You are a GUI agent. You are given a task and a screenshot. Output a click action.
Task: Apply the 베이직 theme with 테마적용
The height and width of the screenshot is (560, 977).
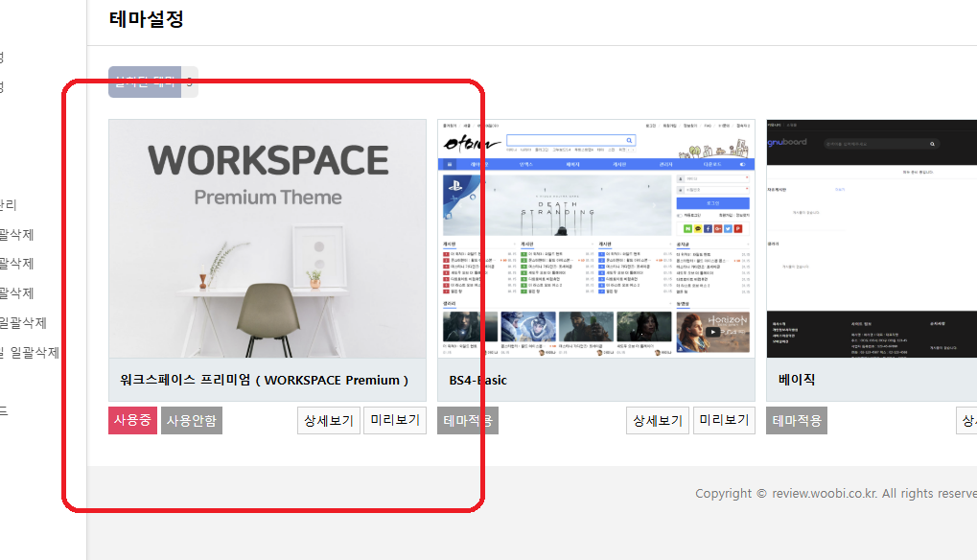pos(796,420)
